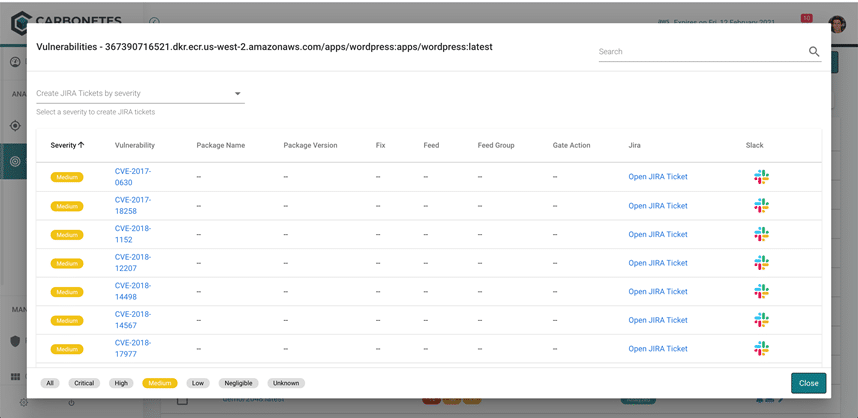Filter vulnerabilities by Negligible

[x=238, y=383]
